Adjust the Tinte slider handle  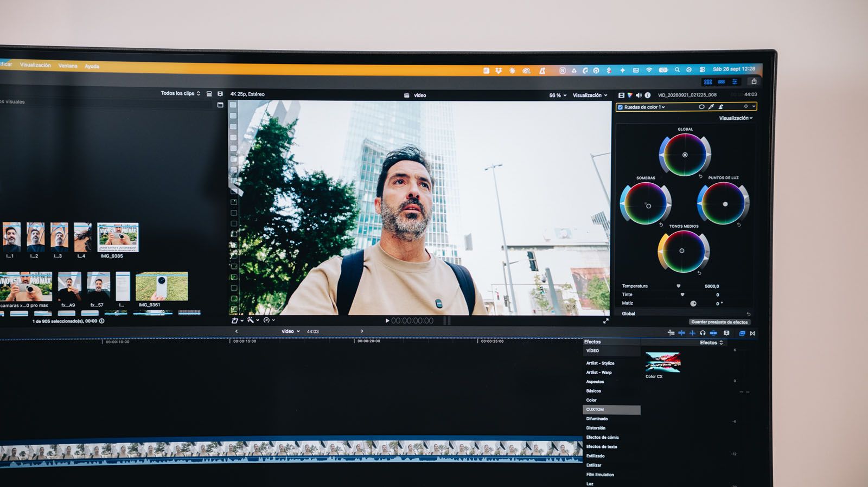[682, 294]
